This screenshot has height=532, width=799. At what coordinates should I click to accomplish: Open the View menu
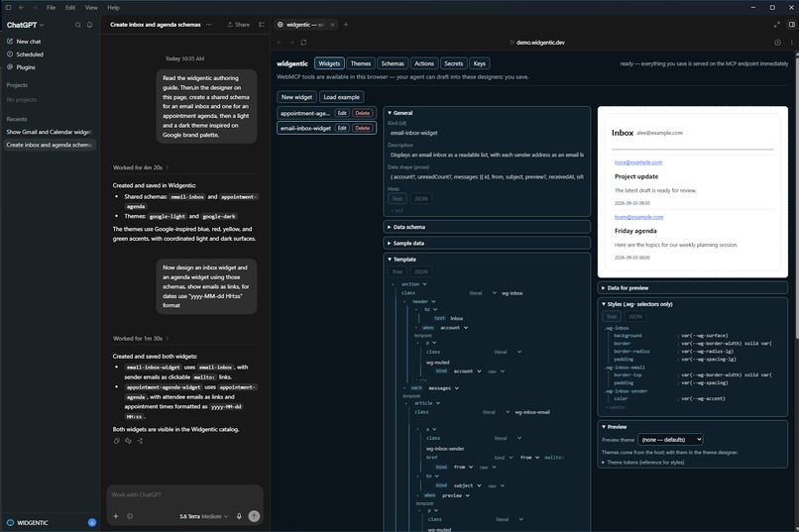91,8
